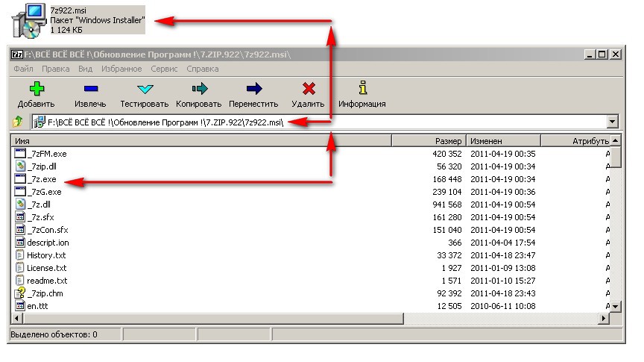Click the vertical scrollbar down arrow

pos(615,307)
